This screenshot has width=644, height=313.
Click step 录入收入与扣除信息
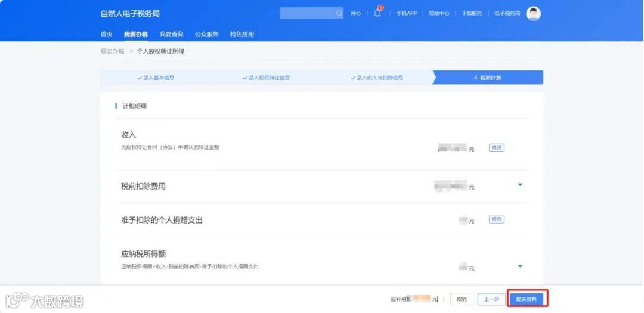377,78
